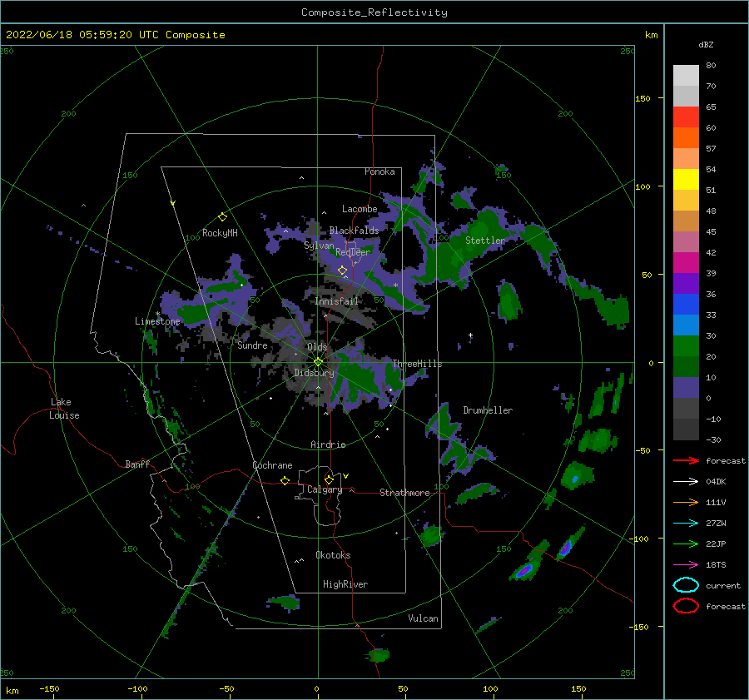
Task: Click the 'Olds' label near radar center
Action: [317, 347]
